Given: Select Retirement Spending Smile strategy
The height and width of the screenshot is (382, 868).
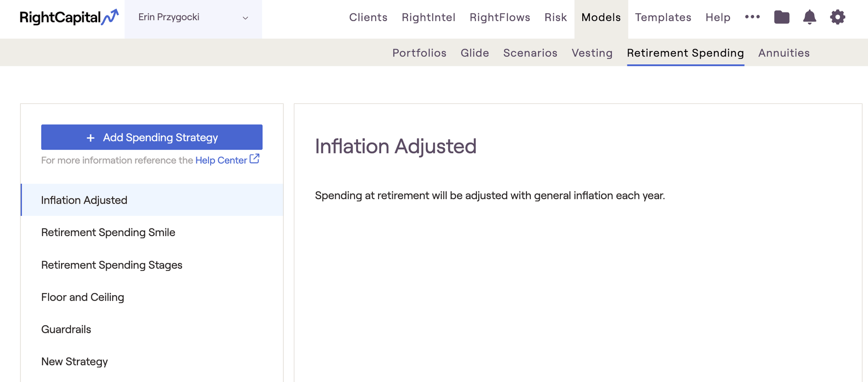Looking at the screenshot, I should click(x=108, y=233).
